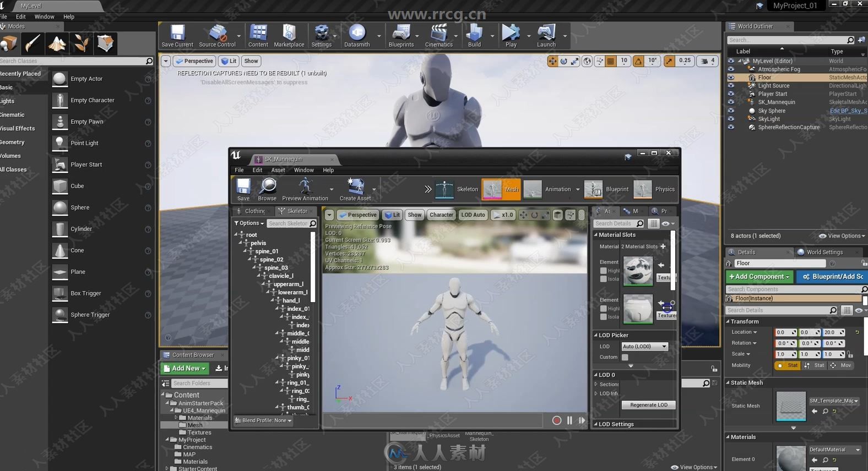The height and width of the screenshot is (471, 868).
Task: Select Materials folder under UE4_Mannequin
Action: (199, 418)
